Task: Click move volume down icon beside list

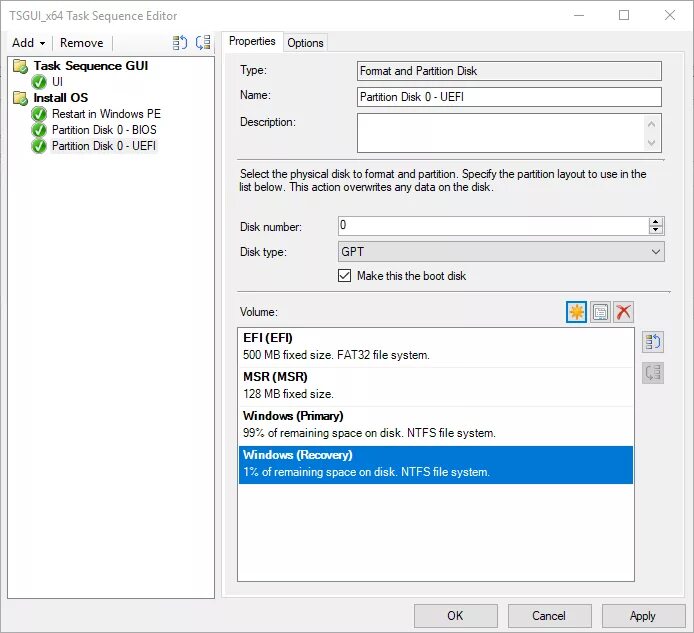Action: point(653,373)
